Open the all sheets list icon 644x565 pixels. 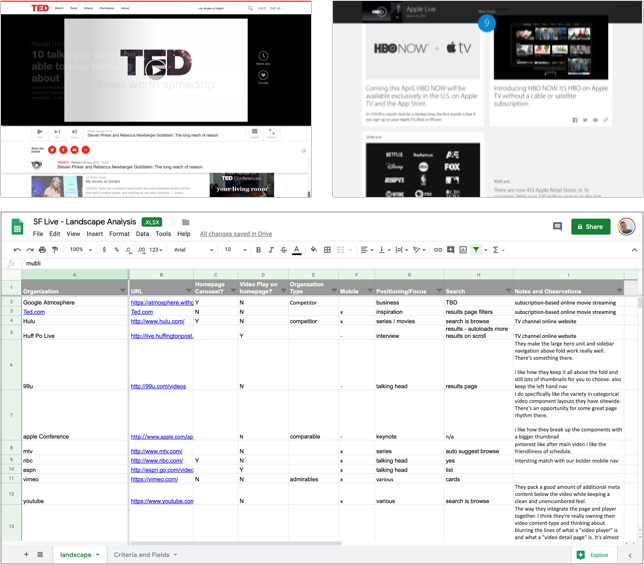pyautogui.click(x=40, y=554)
